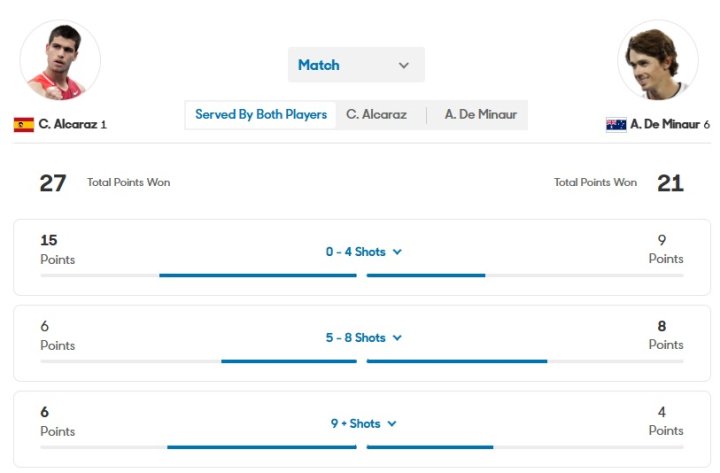Expand the 0 - 4 Shots section

coord(356,252)
